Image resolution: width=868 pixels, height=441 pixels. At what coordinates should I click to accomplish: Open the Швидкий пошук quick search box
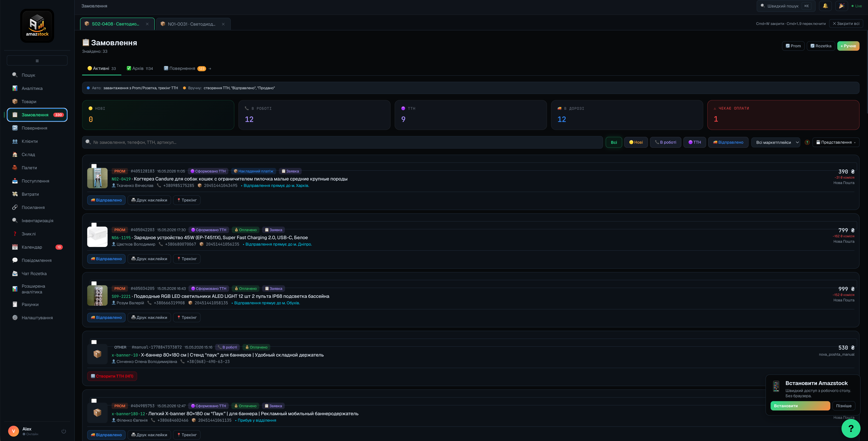click(786, 6)
